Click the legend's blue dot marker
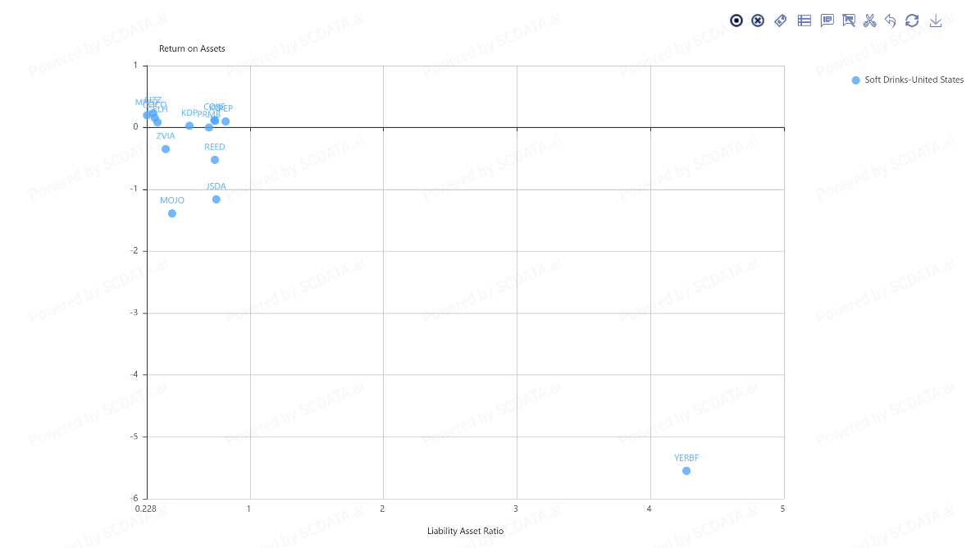The width and height of the screenshot is (980, 548). pyautogui.click(x=855, y=80)
